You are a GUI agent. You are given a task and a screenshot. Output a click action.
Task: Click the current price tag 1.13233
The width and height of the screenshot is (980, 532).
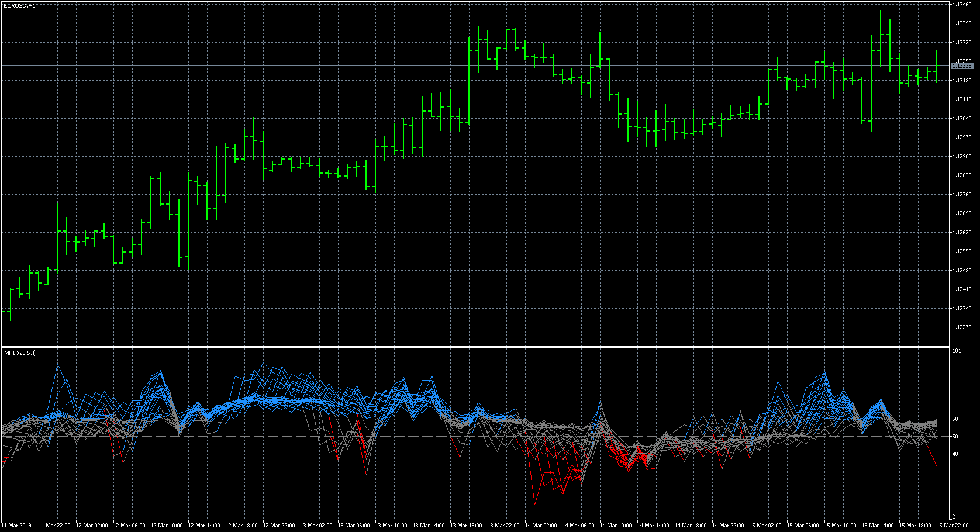pyautogui.click(x=962, y=66)
